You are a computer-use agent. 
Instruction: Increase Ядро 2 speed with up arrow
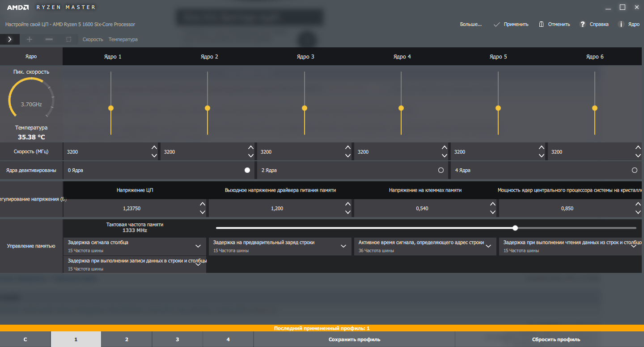(251, 148)
